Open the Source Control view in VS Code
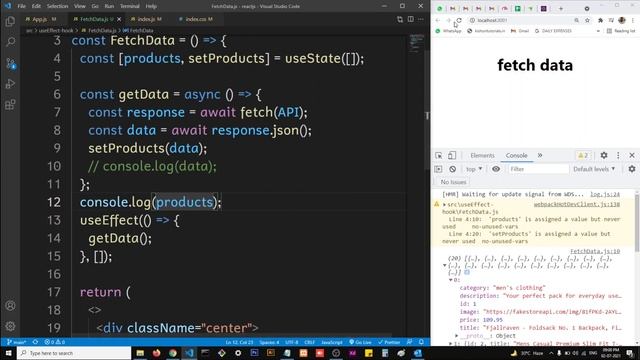Viewport: 640px width, 360px height. (x=11, y=63)
